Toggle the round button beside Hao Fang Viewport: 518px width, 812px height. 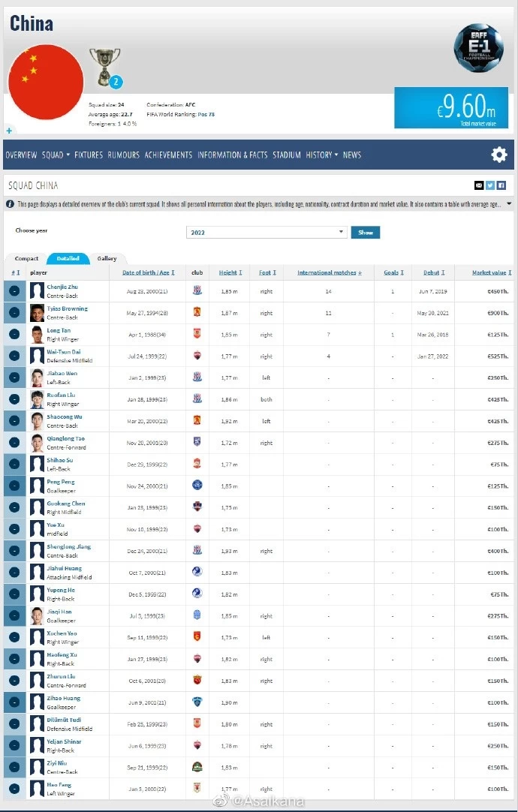point(14,789)
